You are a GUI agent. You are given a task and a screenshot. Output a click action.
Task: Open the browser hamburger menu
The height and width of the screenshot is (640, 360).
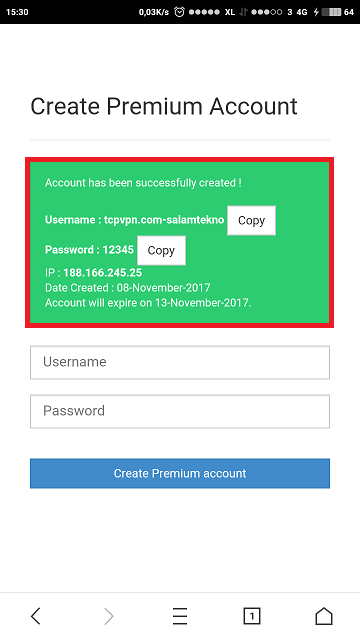click(x=180, y=616)
